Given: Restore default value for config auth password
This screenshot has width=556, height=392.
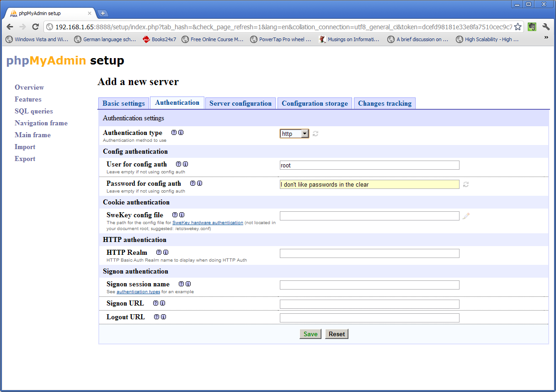Looking at the screenshot, I should click(466, 184).
